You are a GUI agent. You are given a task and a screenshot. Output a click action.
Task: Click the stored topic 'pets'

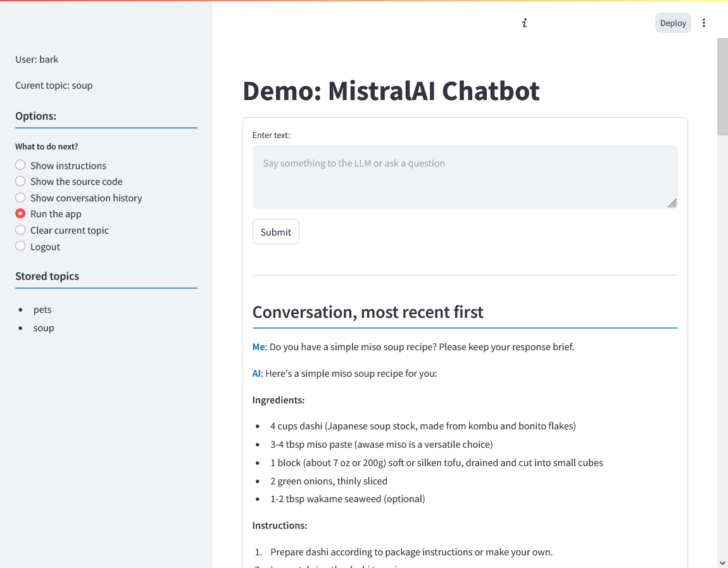(42, 309)
